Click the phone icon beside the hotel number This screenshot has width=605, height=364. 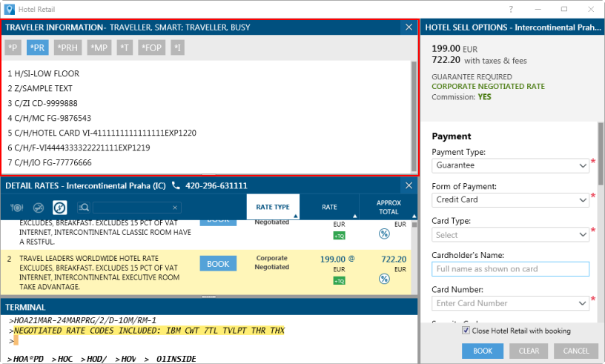176,185
